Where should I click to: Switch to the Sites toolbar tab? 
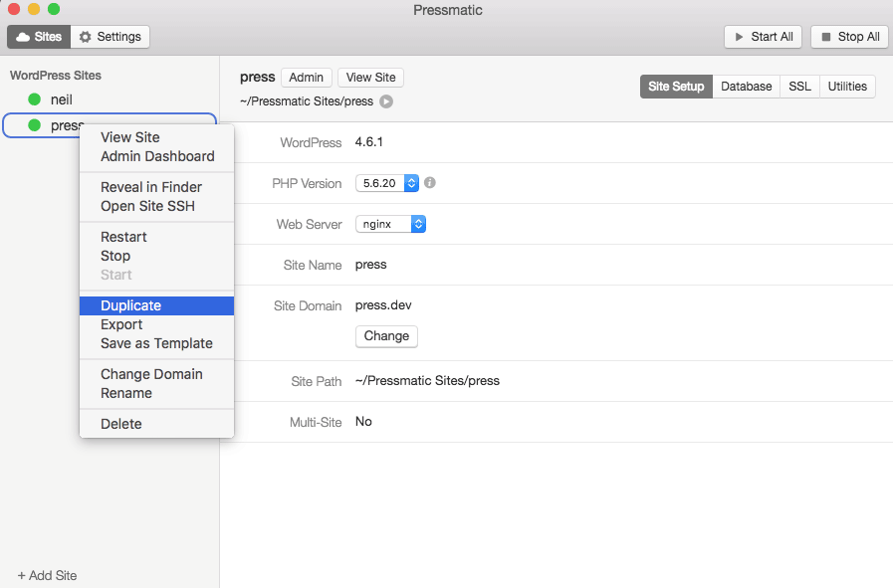[39, 37]
